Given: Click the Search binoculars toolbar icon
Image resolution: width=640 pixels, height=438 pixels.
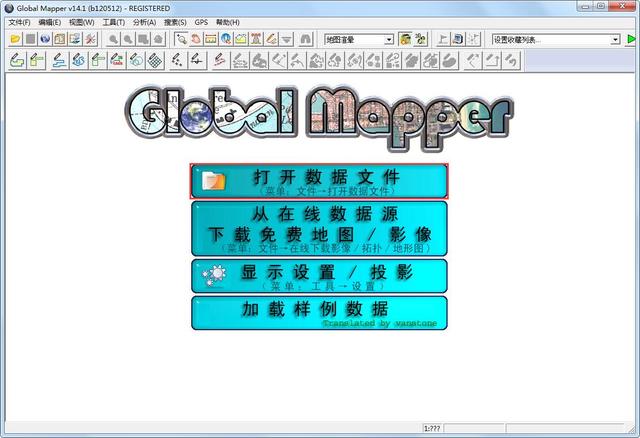Looking at the screenshot, I should tap(306, 39).
